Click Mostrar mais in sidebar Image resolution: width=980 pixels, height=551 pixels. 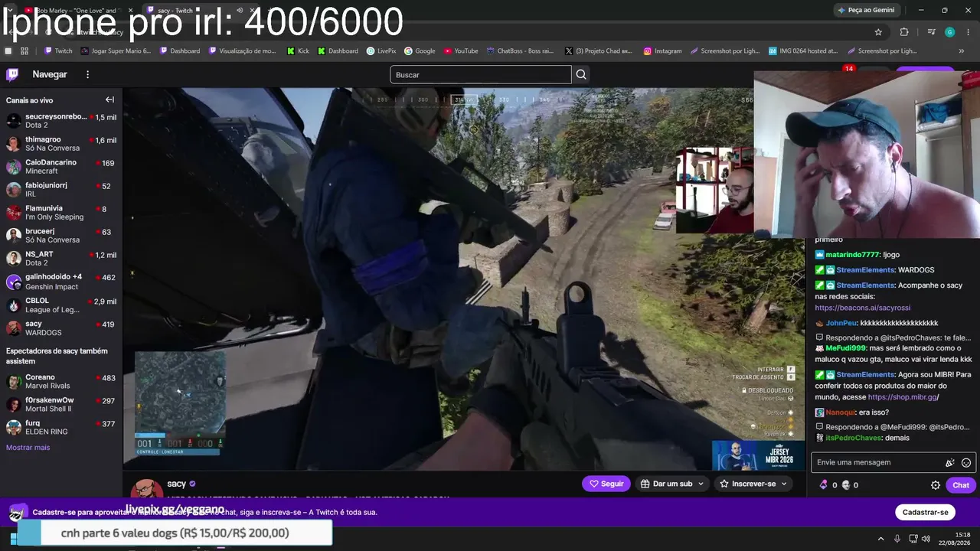[28, 448]
